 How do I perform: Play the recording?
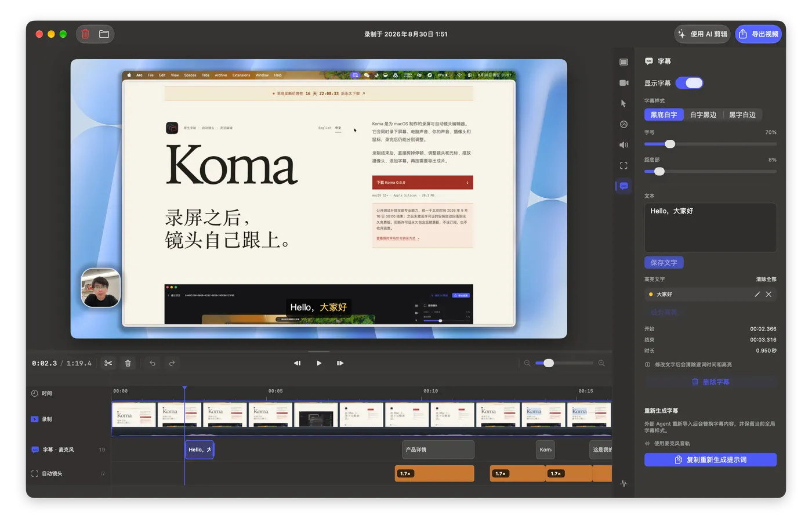coord(319,363)
